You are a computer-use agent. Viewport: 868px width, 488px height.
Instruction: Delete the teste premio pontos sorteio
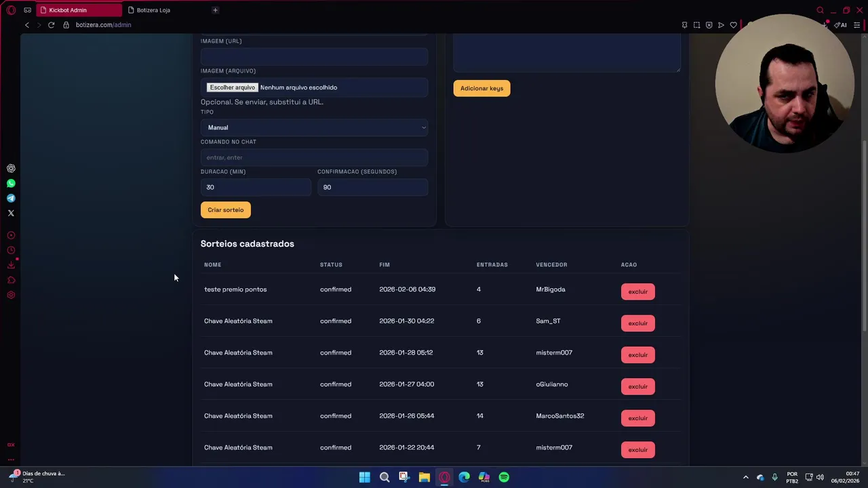[x=637, y=291]
